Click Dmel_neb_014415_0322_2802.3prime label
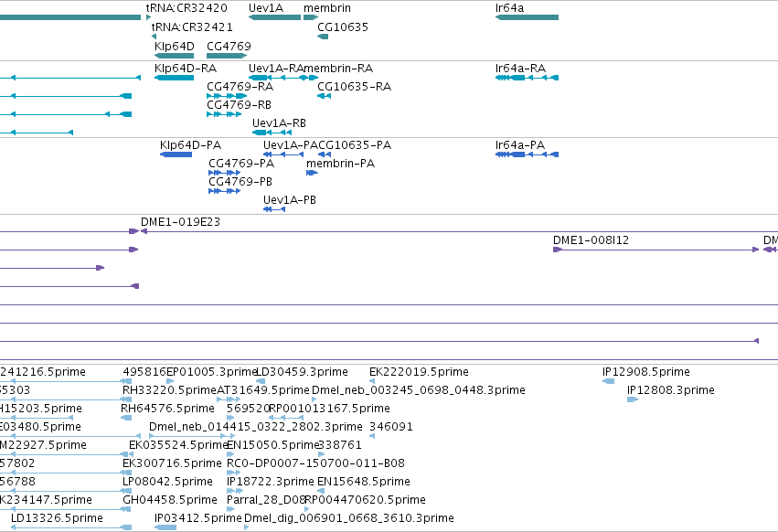The width and height of the screenshot is (778, 532). click(x=256, y=427)
